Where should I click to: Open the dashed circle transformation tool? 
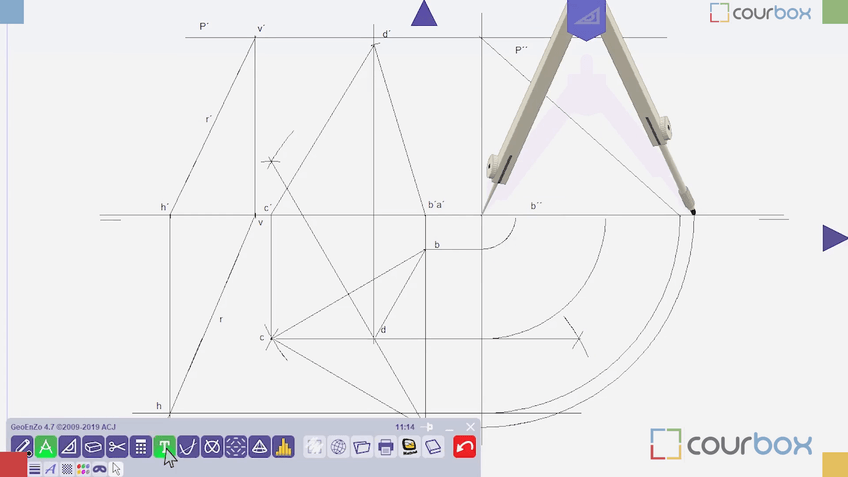(236, 447)
